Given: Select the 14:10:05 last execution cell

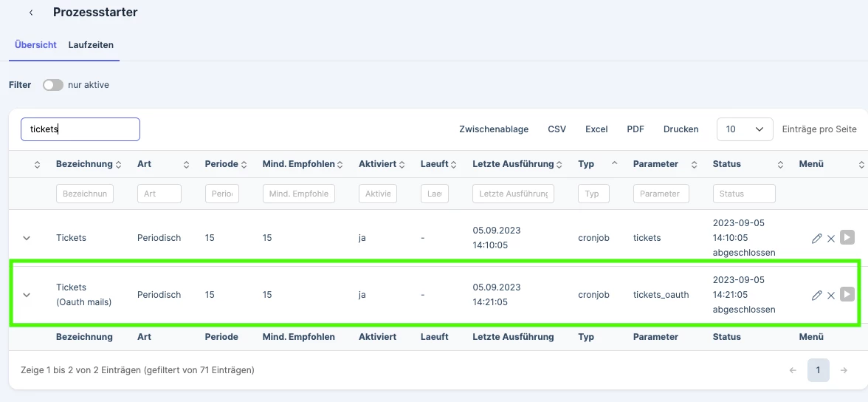Looking at the screenshot, I should (x=497, y=237).
